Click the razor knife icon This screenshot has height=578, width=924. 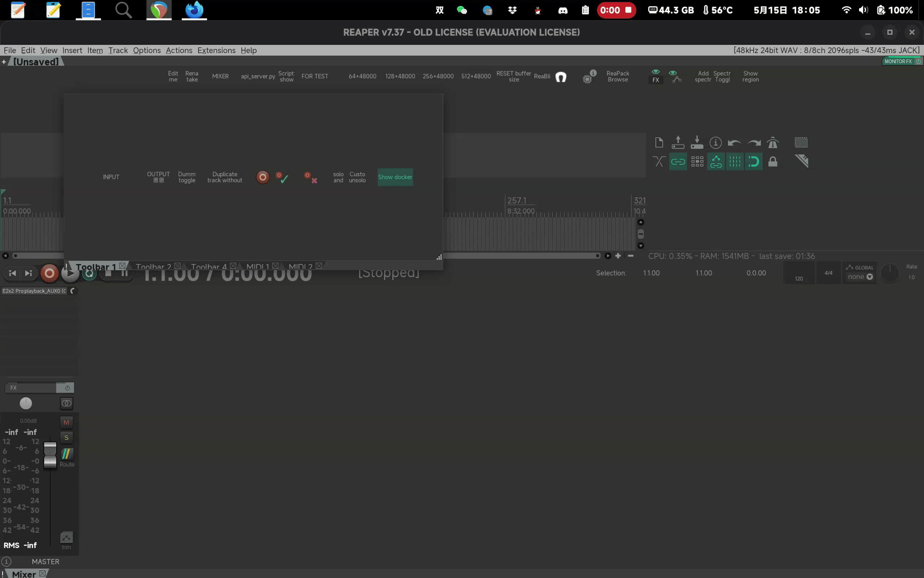click(x=801, y=161)
